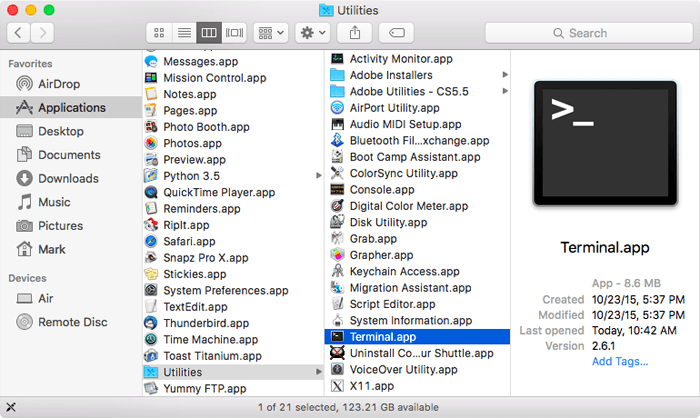The height and width of the screenshot is (418, 700).
Task: Select Pages.app in Applications list
Action: pos(233,110)
